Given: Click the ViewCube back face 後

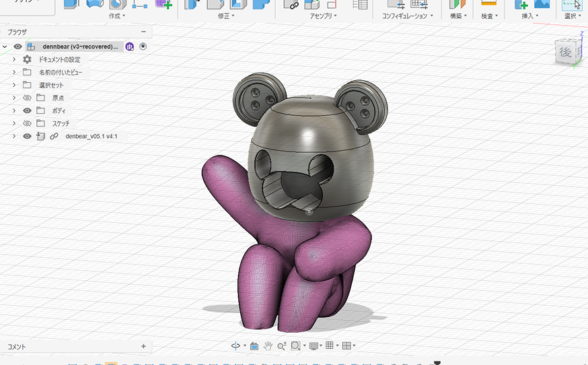Looking at the screenshot, I should (565, 52).
